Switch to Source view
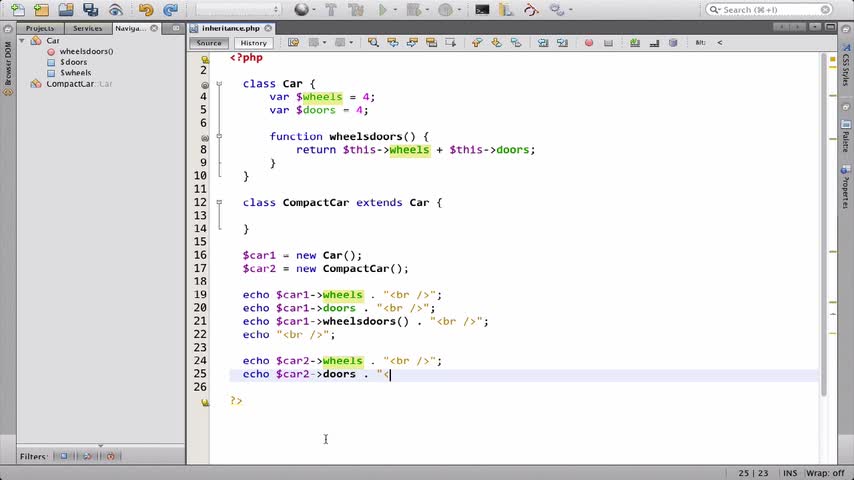Image resolution: width=854 pixels, height=480 pixels. [209, 42]
